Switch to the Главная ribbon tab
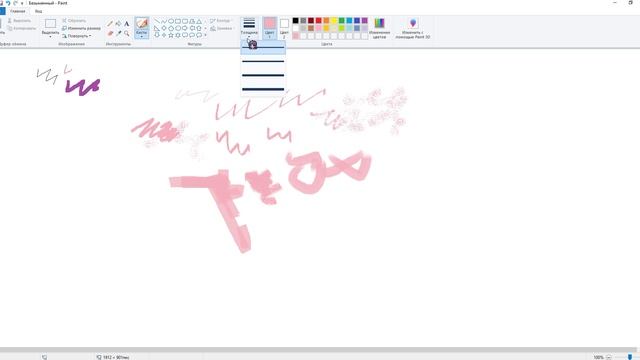Viewport: 640px width, 360px height. [18, 11]
